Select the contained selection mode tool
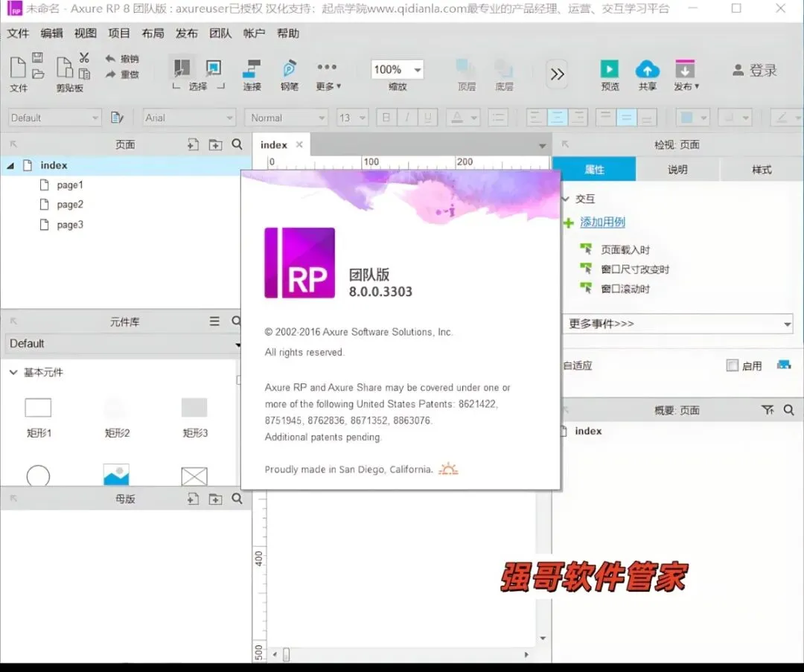This screenshot has height=672, width=804. pyautogui.click(x=214, y=68)
